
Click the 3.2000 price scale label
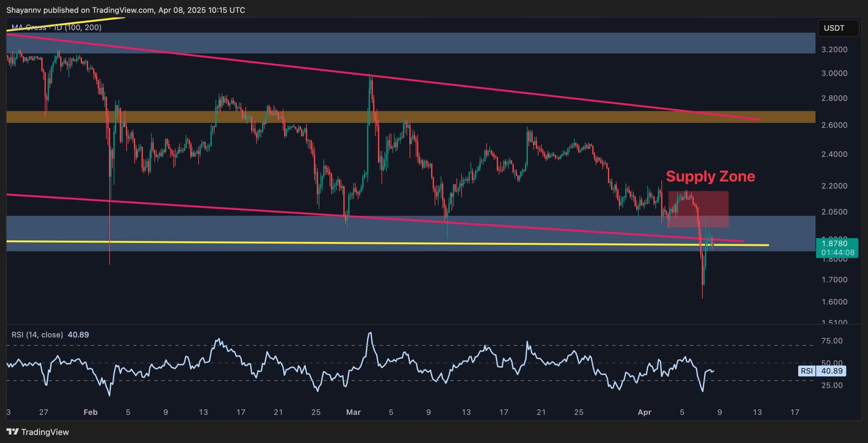(834, 49)
